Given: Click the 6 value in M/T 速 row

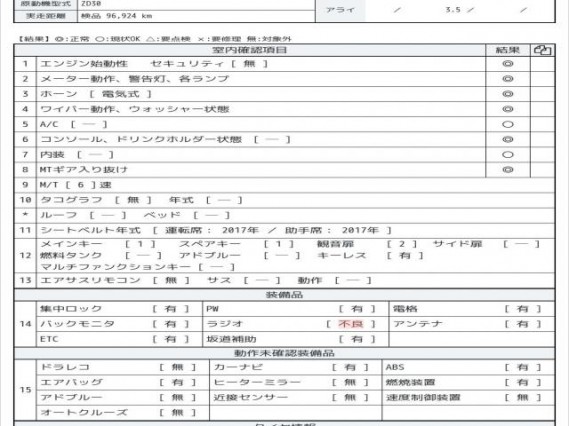Looking at the screenshot, I should (x=81, y=185).
